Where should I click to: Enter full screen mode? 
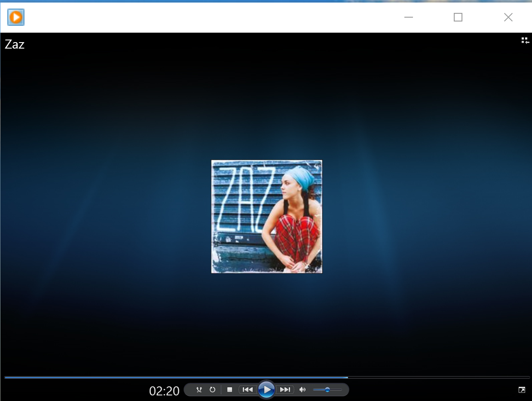(522, 390)
